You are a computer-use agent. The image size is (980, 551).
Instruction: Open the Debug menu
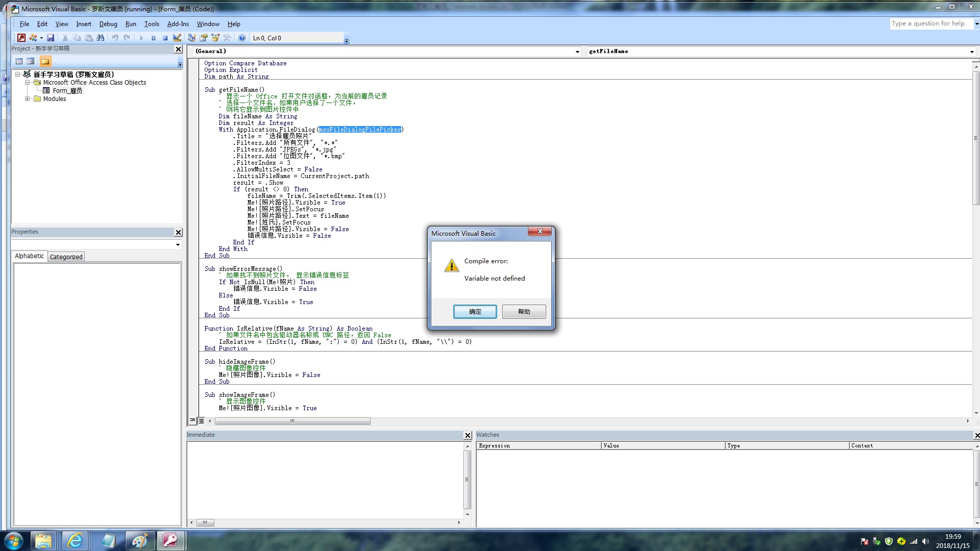pos(108,24)
